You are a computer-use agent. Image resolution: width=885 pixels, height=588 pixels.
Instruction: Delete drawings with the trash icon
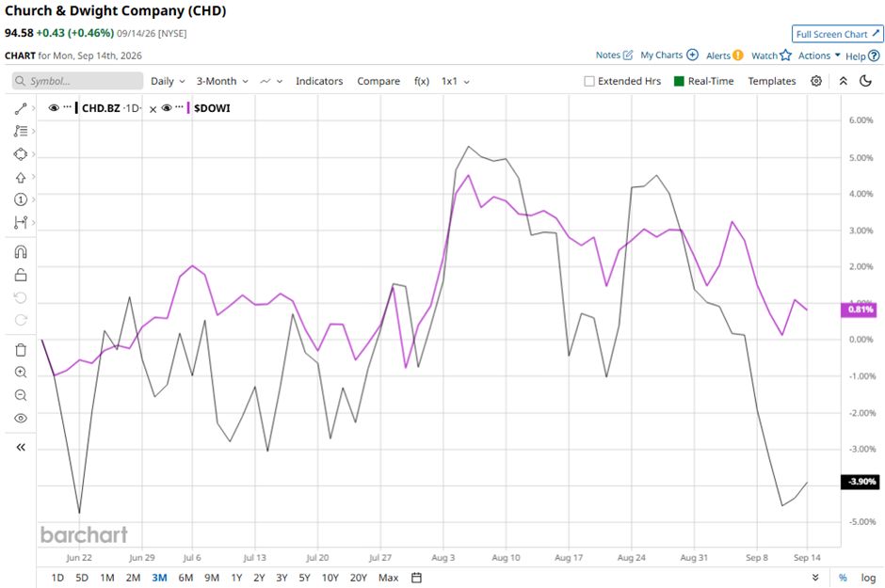click(21, 350)
